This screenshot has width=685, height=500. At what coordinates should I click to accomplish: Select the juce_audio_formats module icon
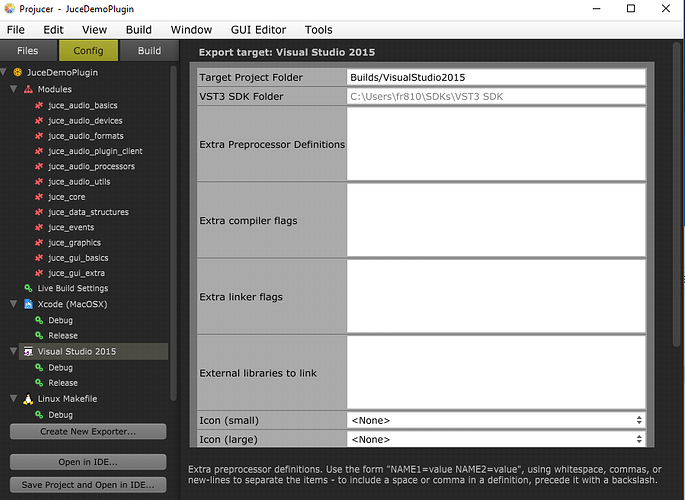click(39, 136)
